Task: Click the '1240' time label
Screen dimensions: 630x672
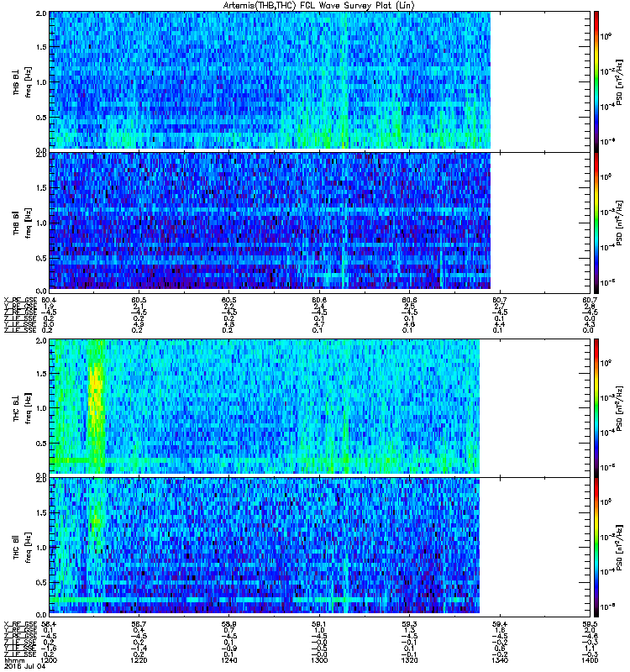Action: coord(228,660)
